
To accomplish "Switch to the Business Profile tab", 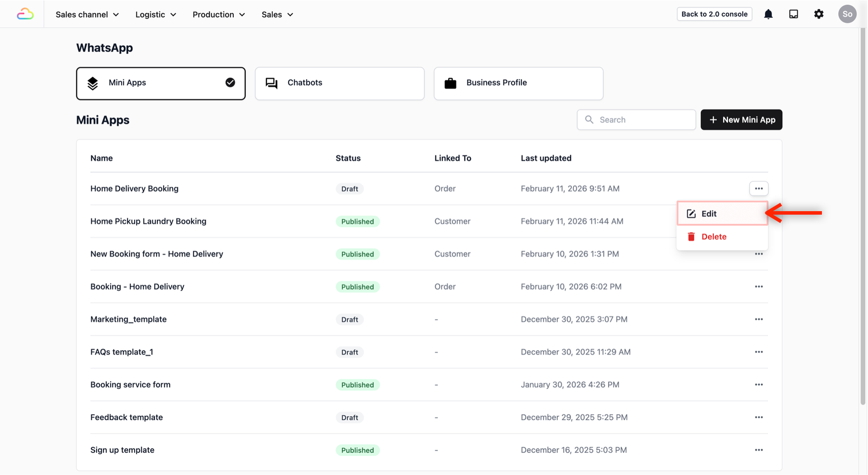I will pos(519,83).
